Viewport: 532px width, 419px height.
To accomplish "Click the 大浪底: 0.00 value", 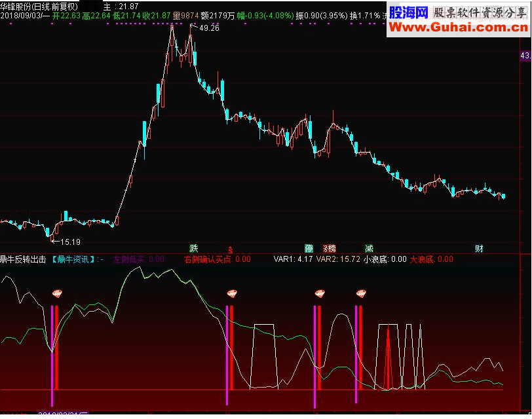I will (432, 260).
